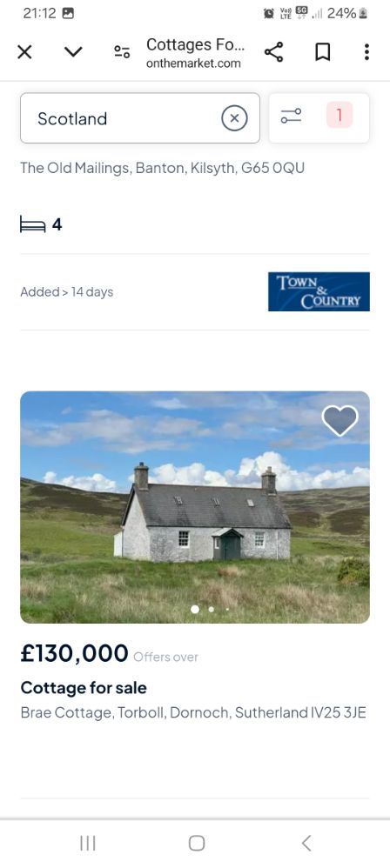
Task: Tap the red filter count badge
Action: click(x=339, y=115)
